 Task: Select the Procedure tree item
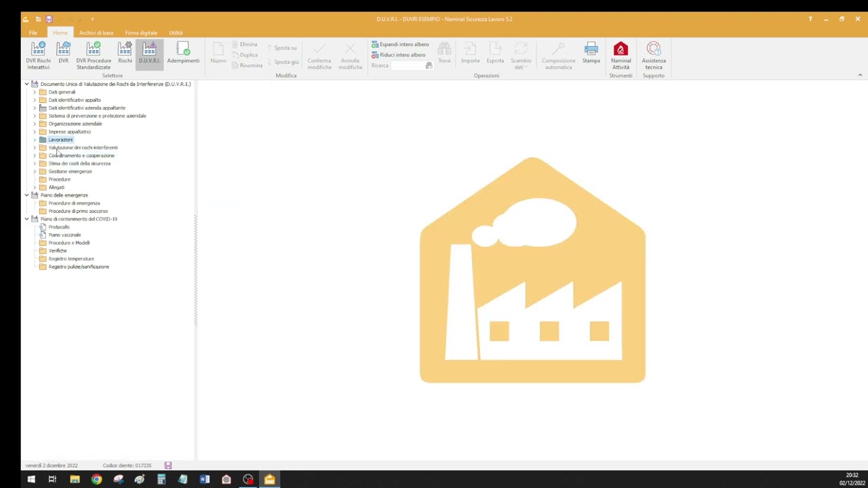coord(59,180)
